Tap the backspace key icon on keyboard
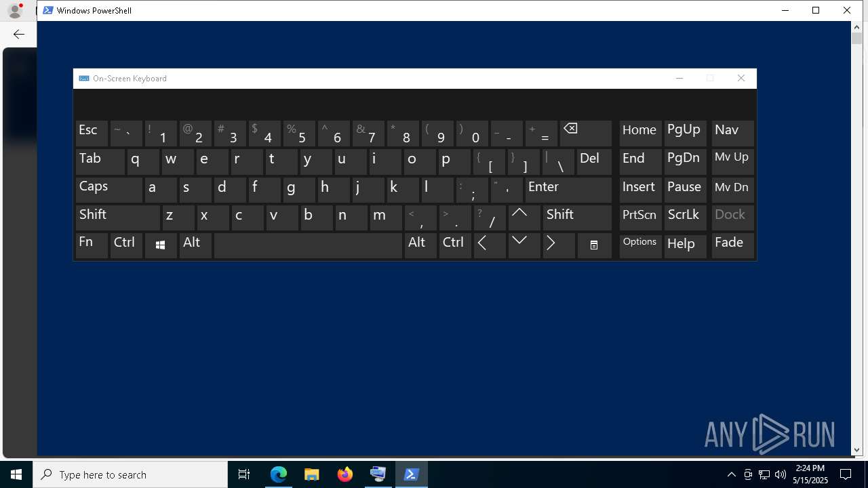The image size is (868, 488). tap(585, 134)
